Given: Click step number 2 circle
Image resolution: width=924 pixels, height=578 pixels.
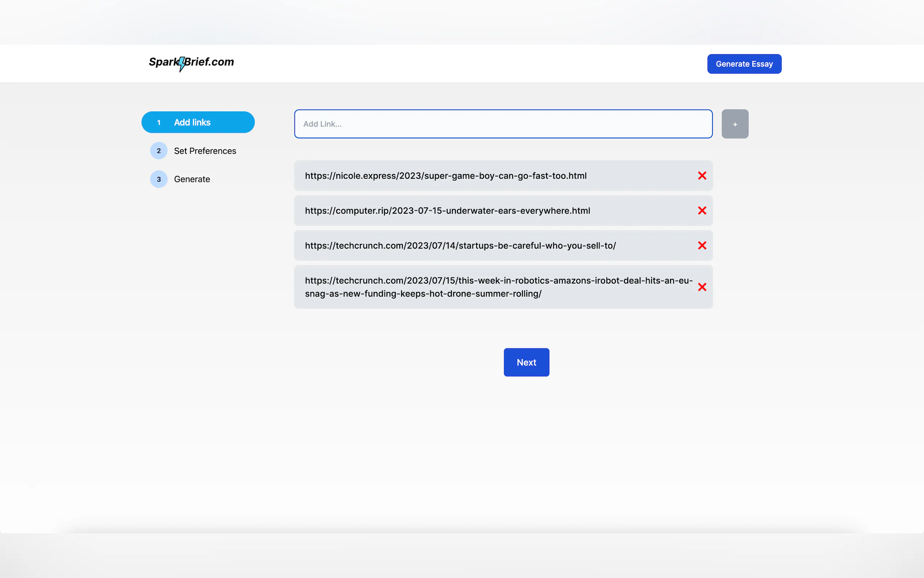Looking at the screenshot, I should (x=159, y=151).
